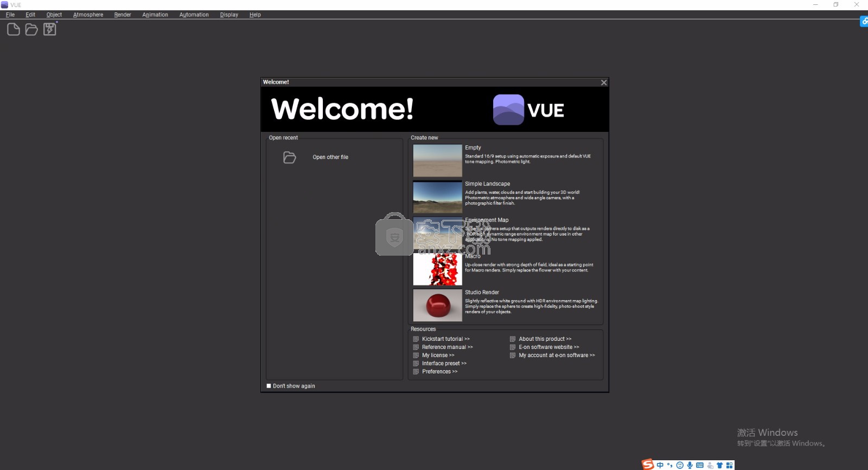Click the Open other file link
This screenshot has width=868, height=470.
(330, 157)
